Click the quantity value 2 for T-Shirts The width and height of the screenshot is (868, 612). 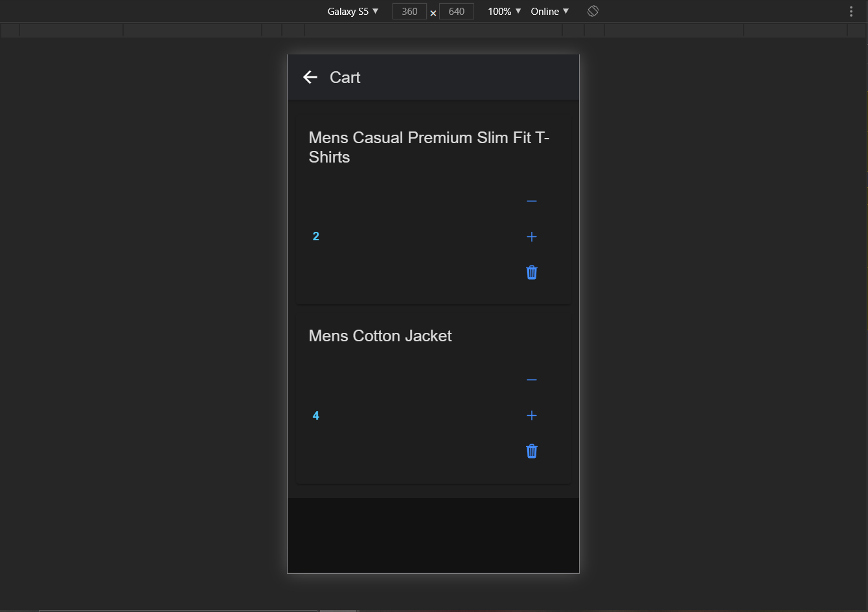(315, 236)
